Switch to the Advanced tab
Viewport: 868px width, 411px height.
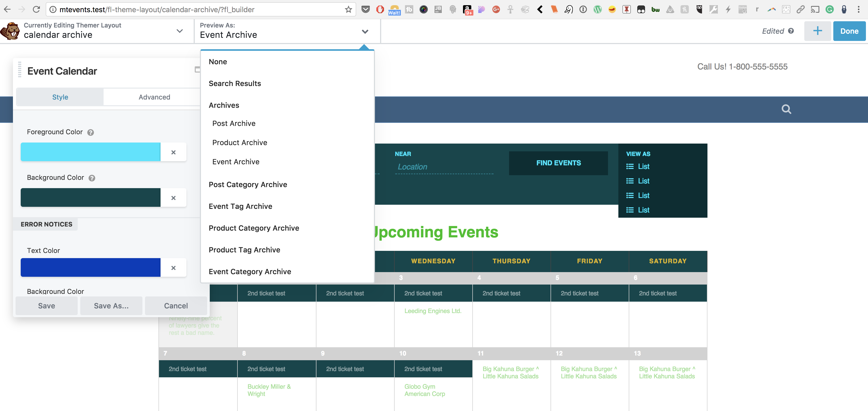154,97
